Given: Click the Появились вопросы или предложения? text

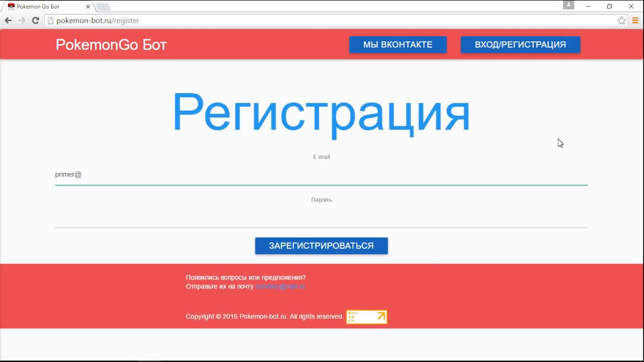Looking at the screenshot, I should pyautogui.click(x=246, y=278).
